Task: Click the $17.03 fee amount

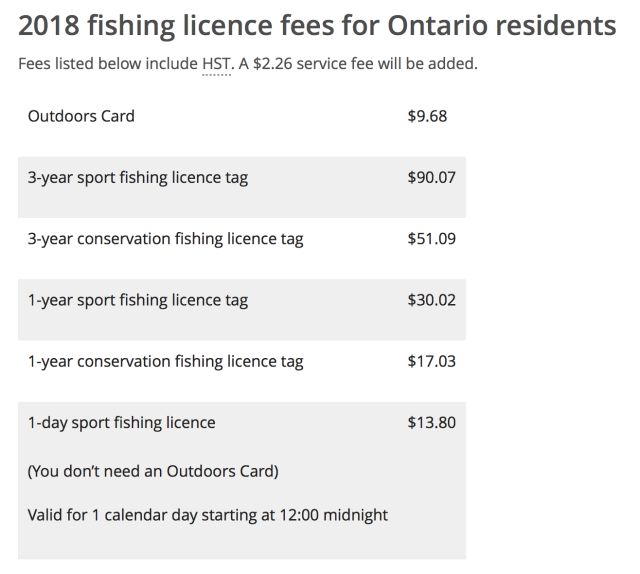Action: point(431,361)
